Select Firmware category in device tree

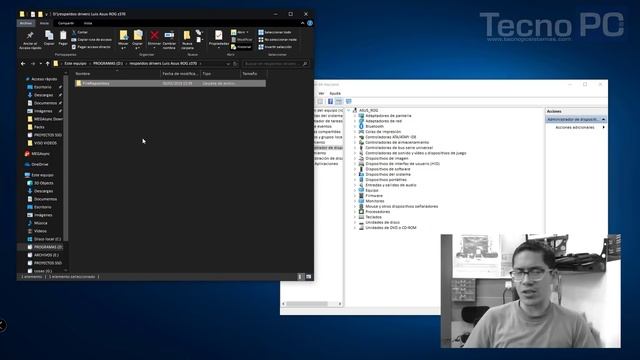(x=374, y=196)
